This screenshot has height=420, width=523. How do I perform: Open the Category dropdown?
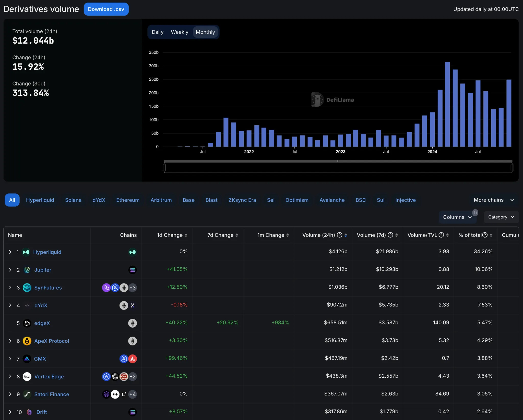pyautogui.click(x=501, y=217)
